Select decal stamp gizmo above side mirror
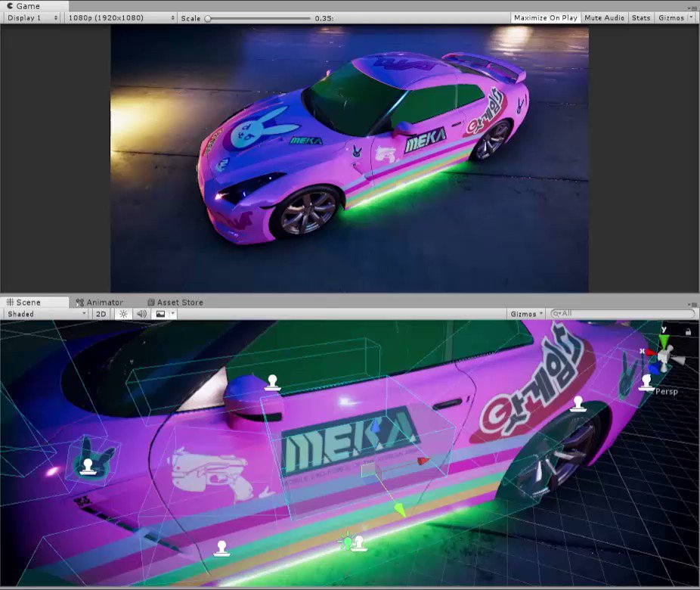 272,383
